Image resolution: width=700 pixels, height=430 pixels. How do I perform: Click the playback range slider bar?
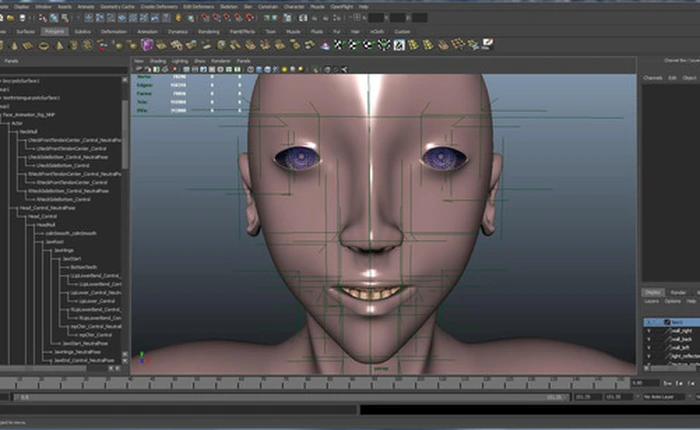click(292, 397)
